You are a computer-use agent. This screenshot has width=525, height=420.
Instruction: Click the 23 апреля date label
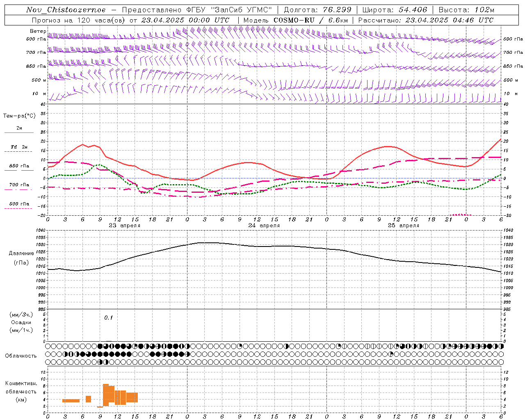pyautogui.click(x=124, y=226)
